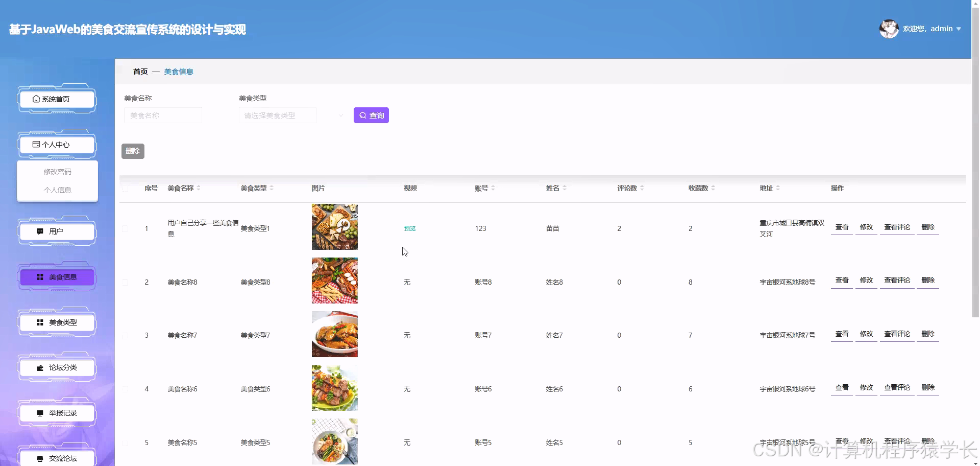Click the 美食信息 breadcrumb text

coord(179,72)
